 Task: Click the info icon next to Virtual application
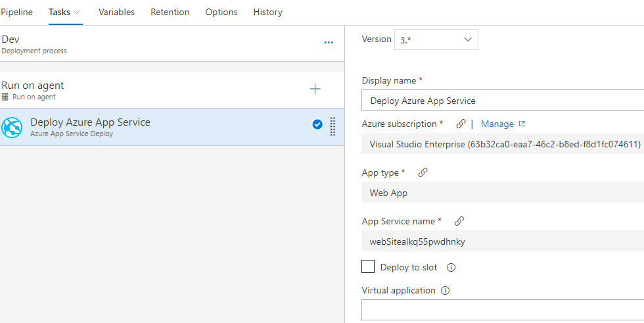445,291
